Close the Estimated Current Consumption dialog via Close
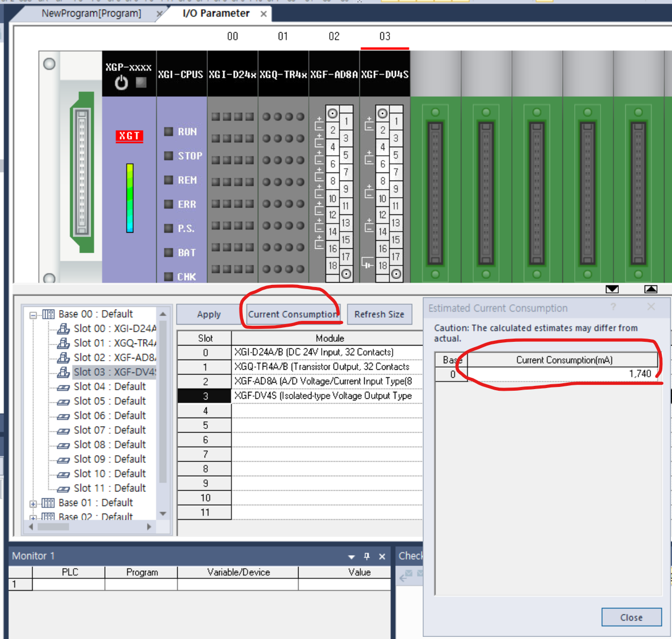This screenshot has height=639, width=672. point(631,618)
